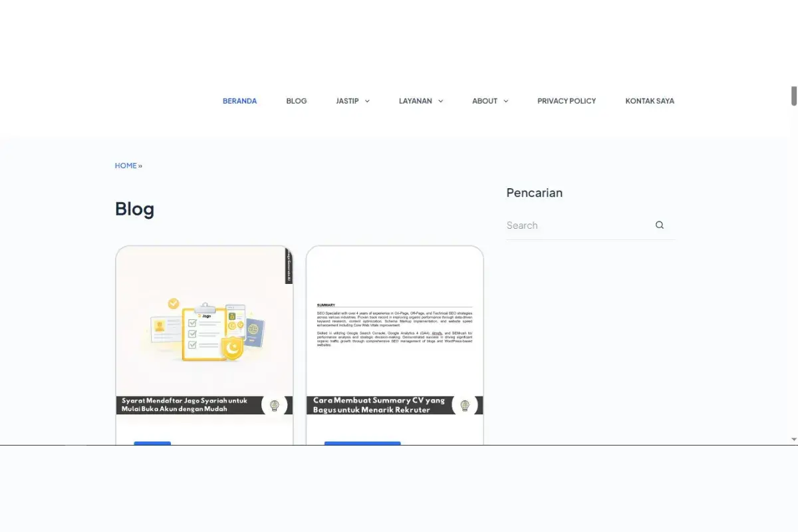The height and width of the screenshot is (532, 798).
Task: Expand the LAYANAN dropdown chevron
Action: (x=440, y=101)
